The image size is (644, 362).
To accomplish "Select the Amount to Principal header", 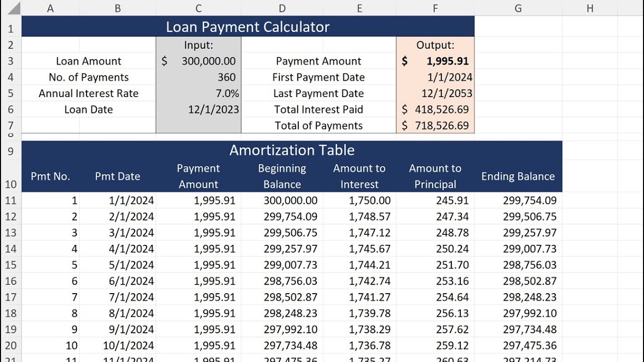I will (x=435, y=176).
